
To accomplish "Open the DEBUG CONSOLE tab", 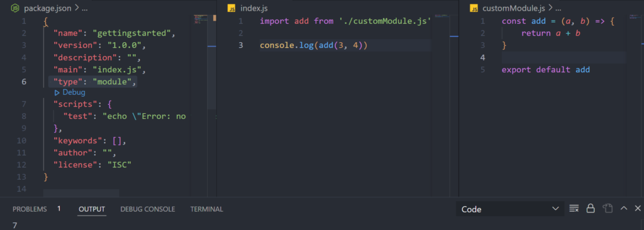I will click(x=147, y=209).
